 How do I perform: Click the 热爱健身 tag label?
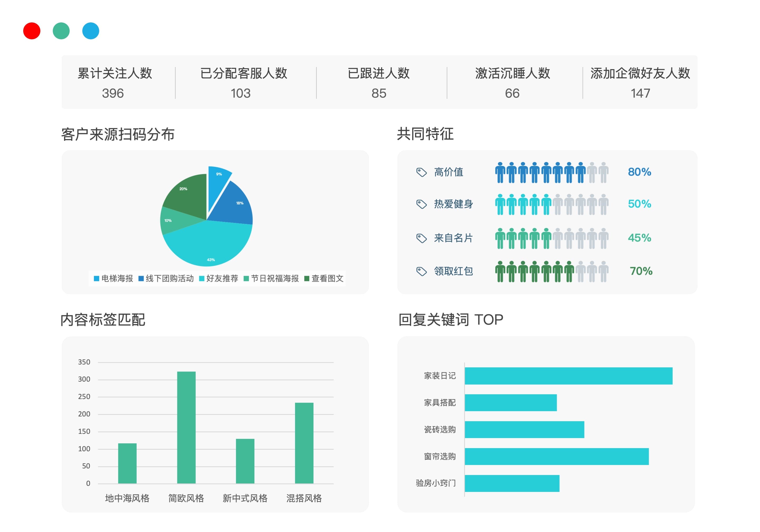[453, 204]
